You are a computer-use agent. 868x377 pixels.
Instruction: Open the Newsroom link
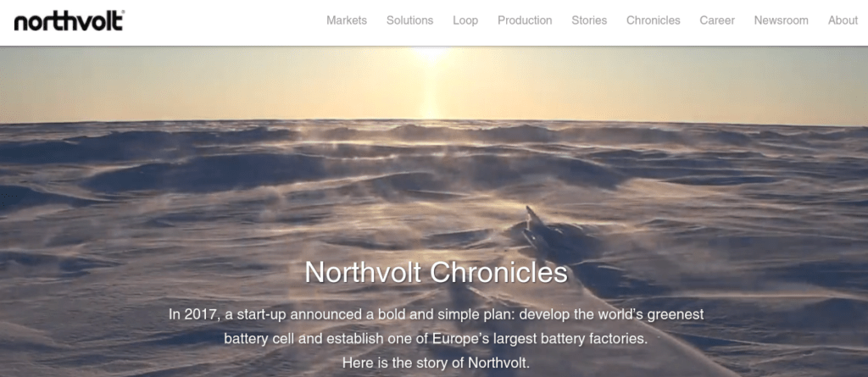click(x=781, y=20)
